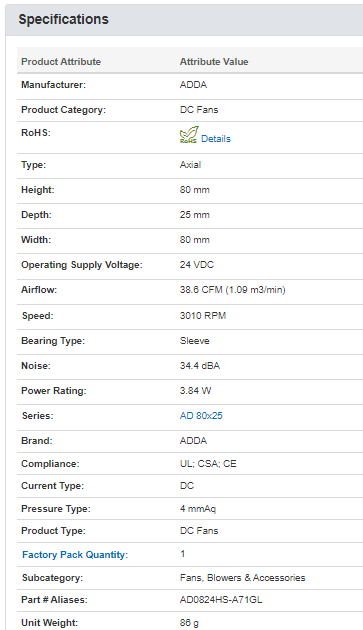Click the Axial type value

pos(191,165)
